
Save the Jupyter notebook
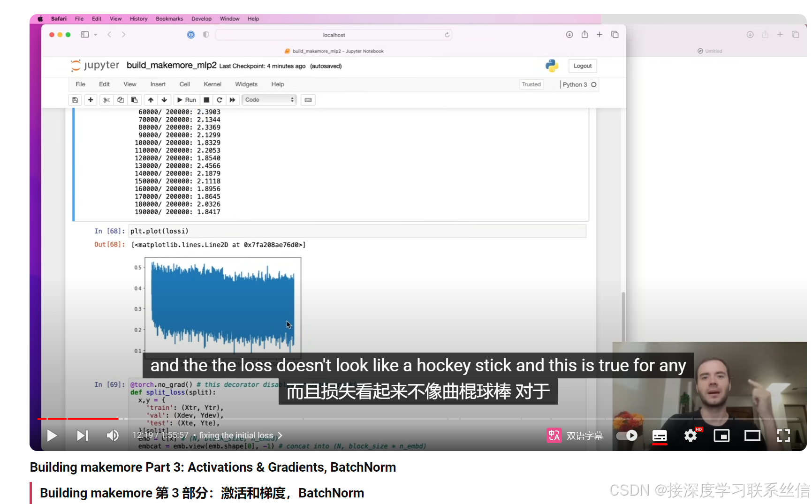coord(75,100)
